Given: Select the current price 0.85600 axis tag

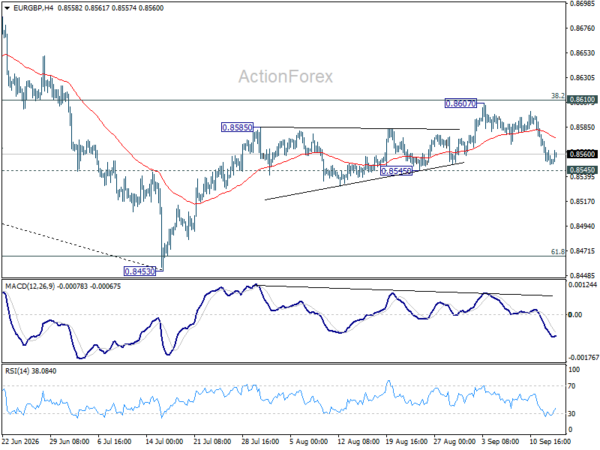Looking at the screenshot, I should coord(582,154).
